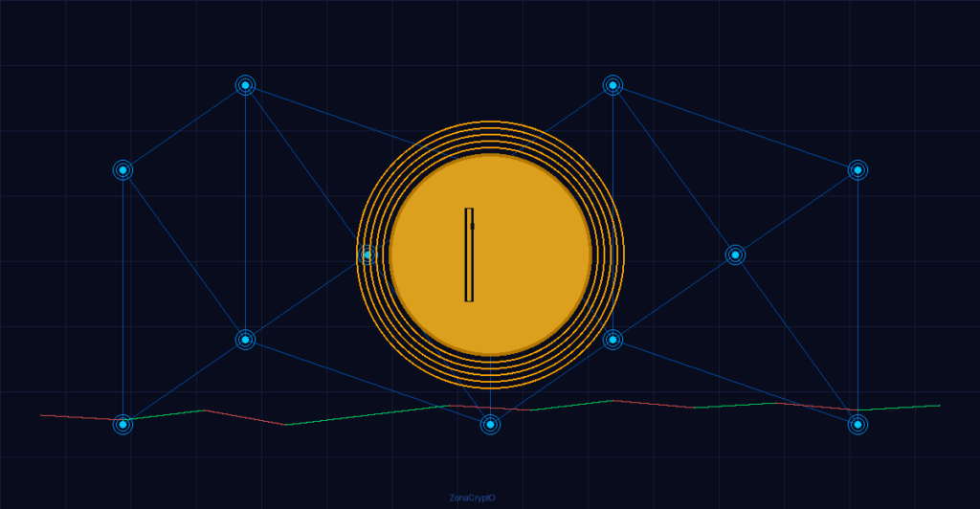The image size is (980, 509).
Task: Select the bottom-right corner network node
Action: click(x=858, y=425)
